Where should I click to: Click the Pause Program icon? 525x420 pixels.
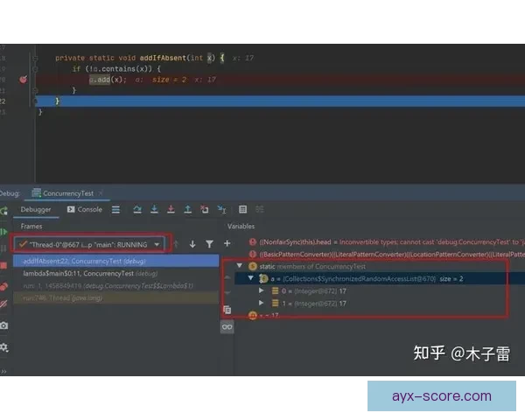click(x=3, y=248)
